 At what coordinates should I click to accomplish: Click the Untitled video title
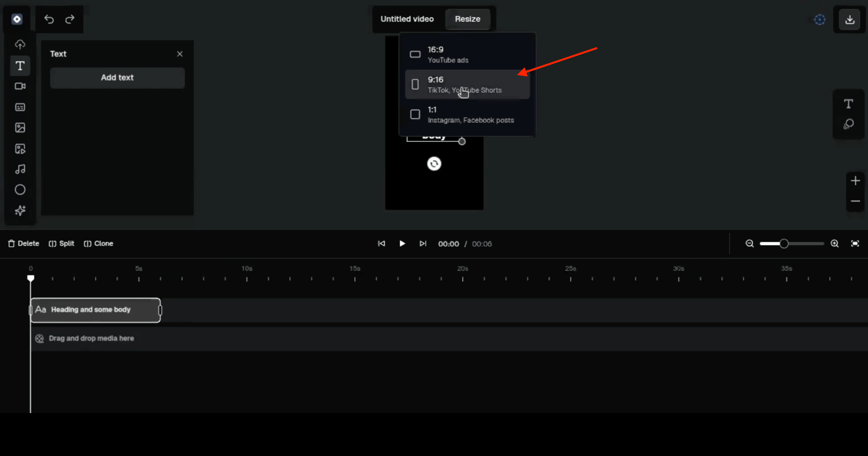coord(407,19)
